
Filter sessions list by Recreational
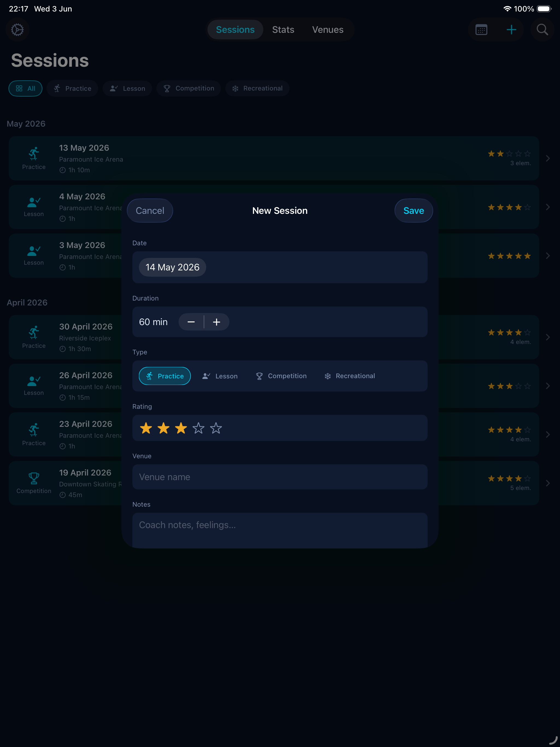257,89
